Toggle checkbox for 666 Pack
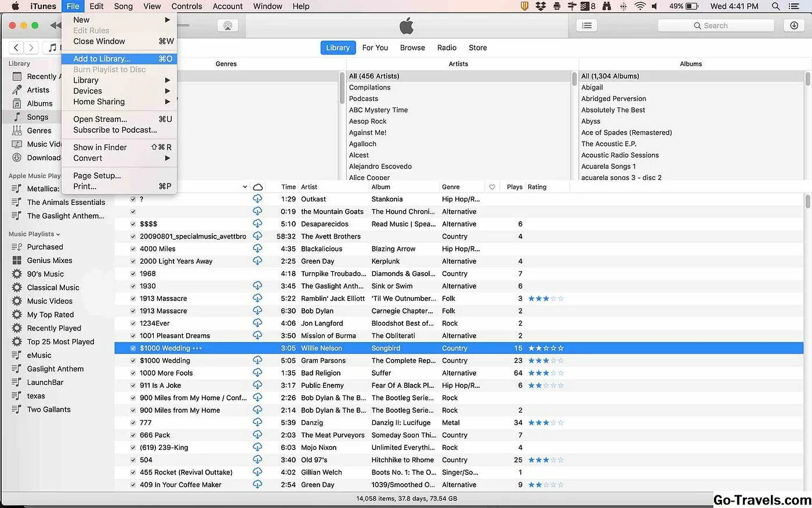The width and height of the screenshot is (812, 508). tap(133, 435)
